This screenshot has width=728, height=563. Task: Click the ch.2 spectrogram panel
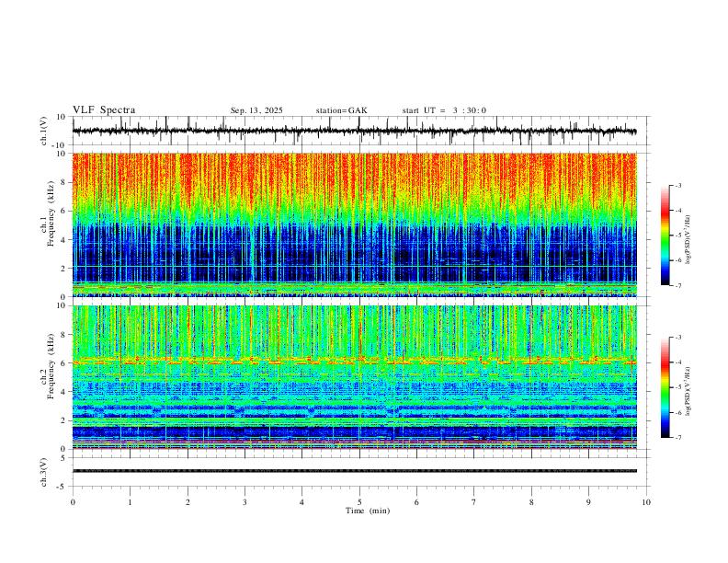[354, 377]
